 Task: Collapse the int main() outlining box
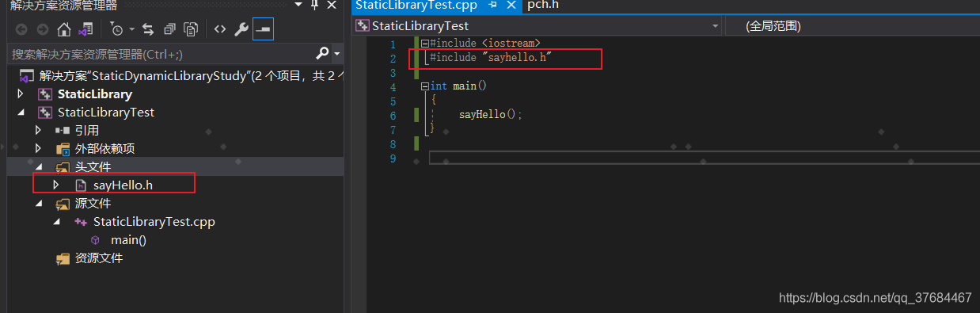click(x=425, y=86)
